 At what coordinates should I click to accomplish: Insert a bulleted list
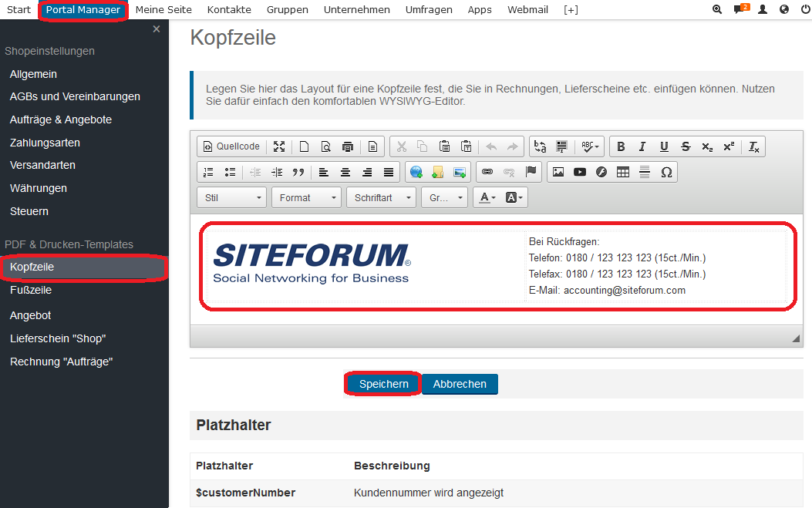[230, 173]
